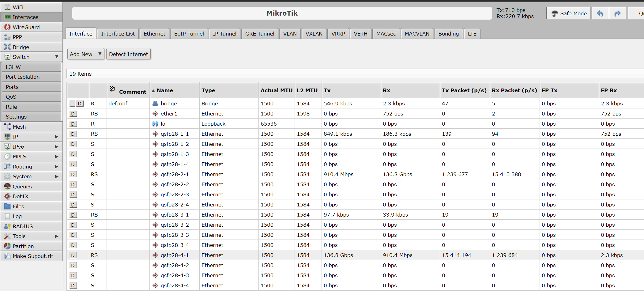This screenshot has height=291, width=644.
Task: Select the qsfp28-3-4 interface name
Action: pos(175,245)
